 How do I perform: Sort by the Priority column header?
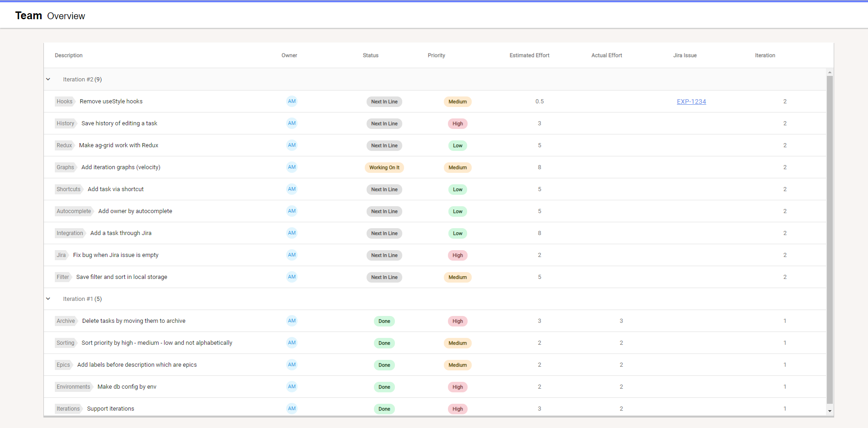[x=437, y=55]
